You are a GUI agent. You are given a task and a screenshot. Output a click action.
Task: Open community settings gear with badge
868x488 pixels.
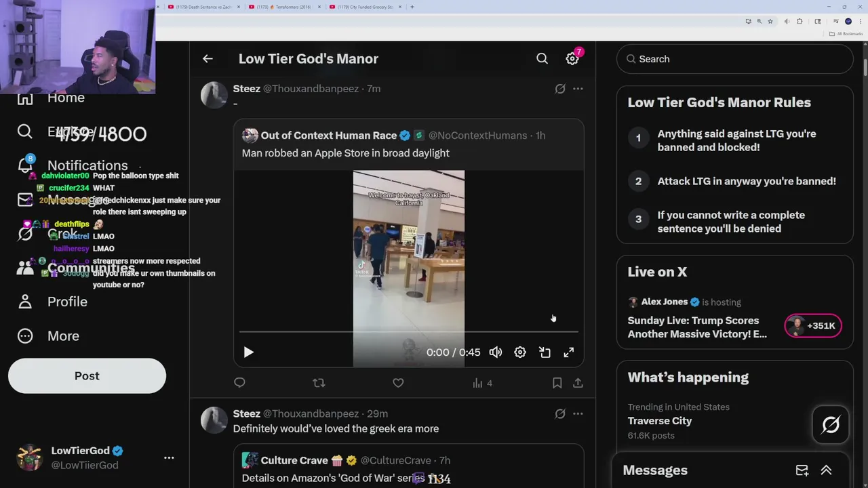pos(573,58)
